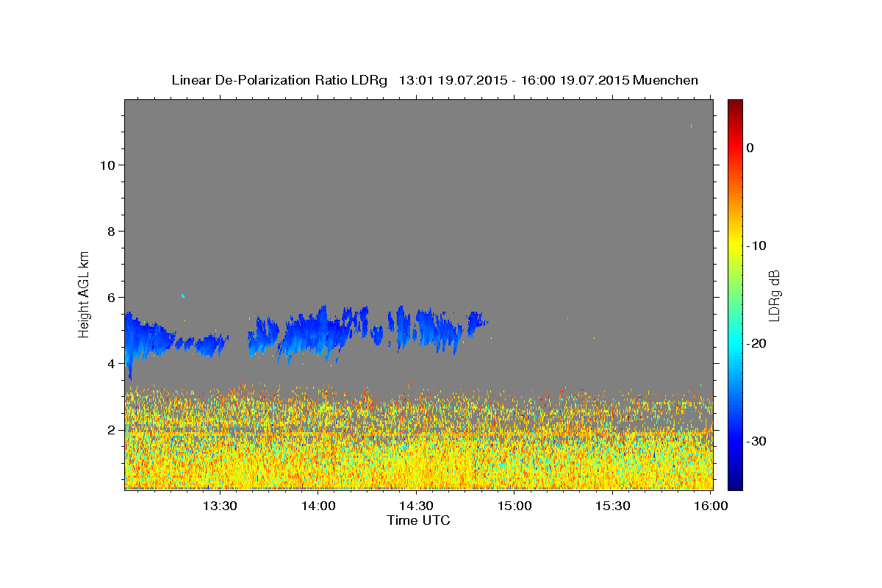Click the yellow region of the colorbar
Image resolution: width=882 pixels, height=588 pixels.
[735, 243]
